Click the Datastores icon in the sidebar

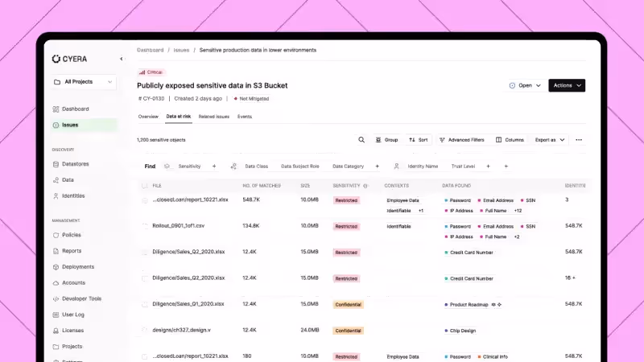pos(56,164)
